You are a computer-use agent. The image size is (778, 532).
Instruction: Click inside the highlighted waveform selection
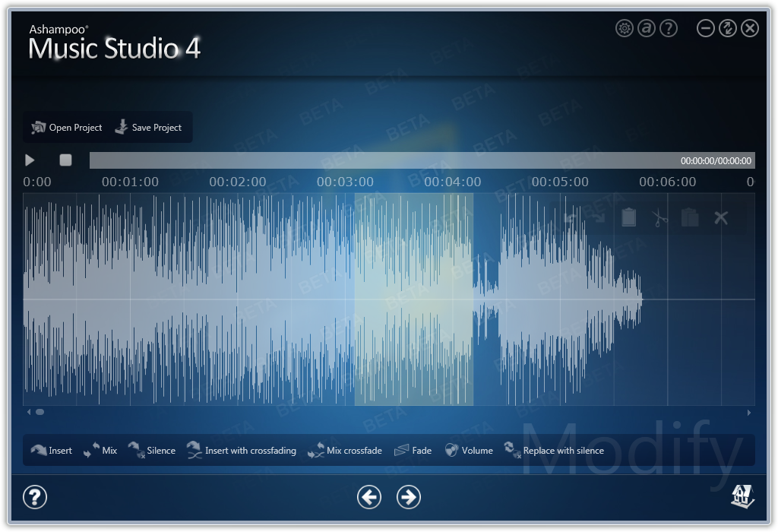(414, 299)
